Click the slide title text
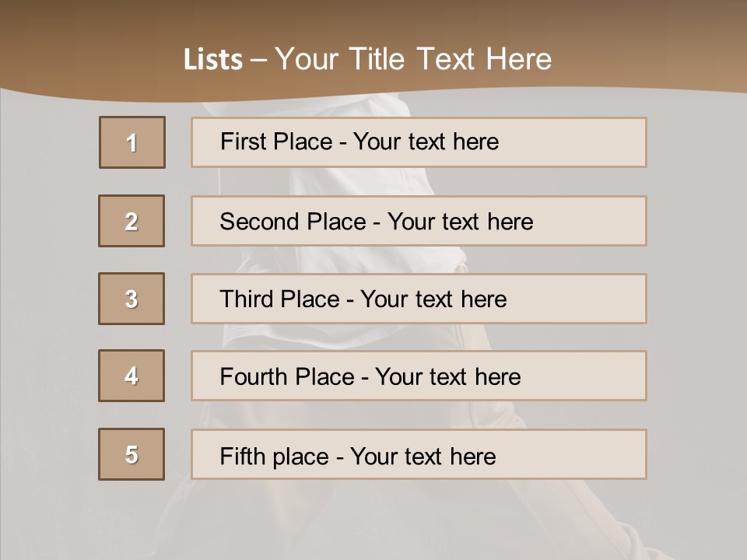The image size is (747, 560). (367, 59)
